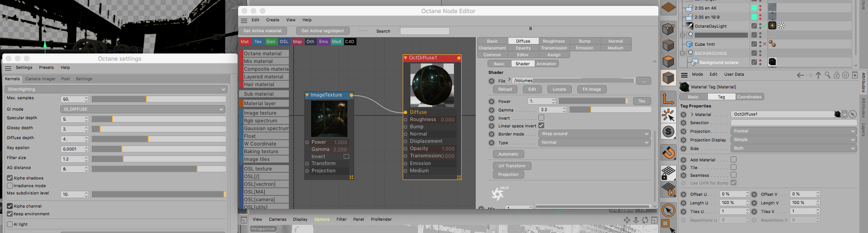Open the Directlighting kernel dropdown
The image size is (868, 233).
click(x=116, y=89)
